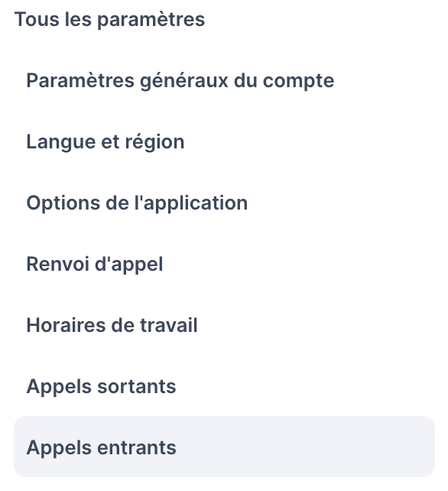Image resolution: width=448 pixels, height=491 pixels.
Task: Select the highlighted Appels entrants item
Action: pyautogui.click(x=224, y=447)
